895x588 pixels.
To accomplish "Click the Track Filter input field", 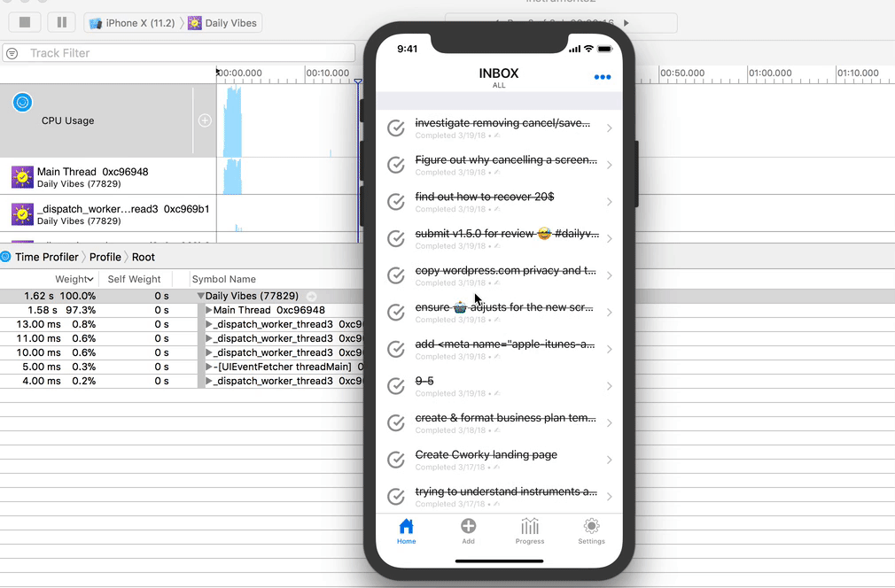I will pyautogui.click(x=179, y=53).
